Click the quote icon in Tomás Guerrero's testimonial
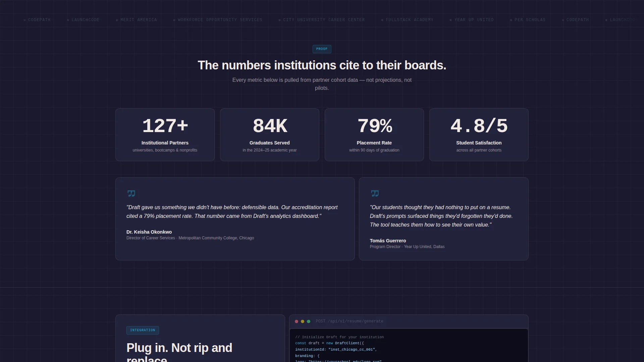Viewport: 644px width, 362px height. tap(375, 193)
